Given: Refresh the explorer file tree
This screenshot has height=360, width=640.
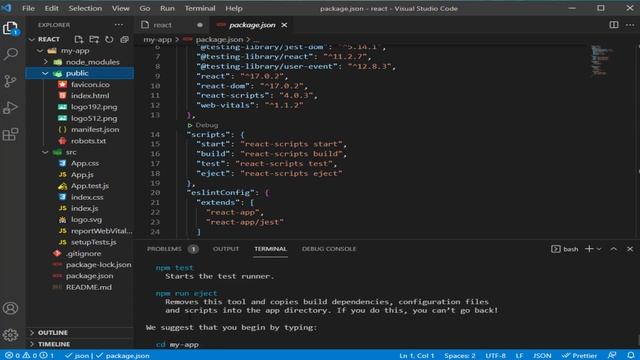Looking at the screenshot, I should (109, 39).
